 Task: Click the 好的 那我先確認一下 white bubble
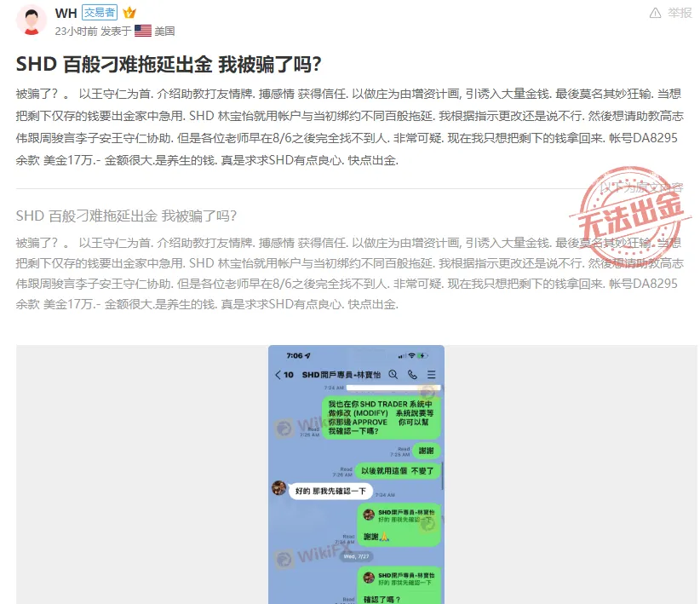click(x=330, y=491)
